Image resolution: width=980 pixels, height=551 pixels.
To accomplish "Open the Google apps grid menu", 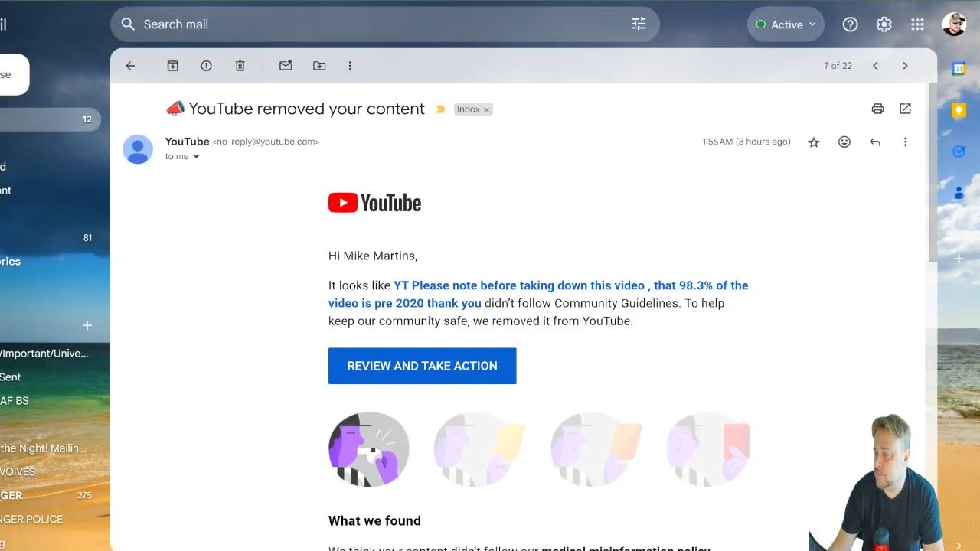I will [x=917, y=24].
